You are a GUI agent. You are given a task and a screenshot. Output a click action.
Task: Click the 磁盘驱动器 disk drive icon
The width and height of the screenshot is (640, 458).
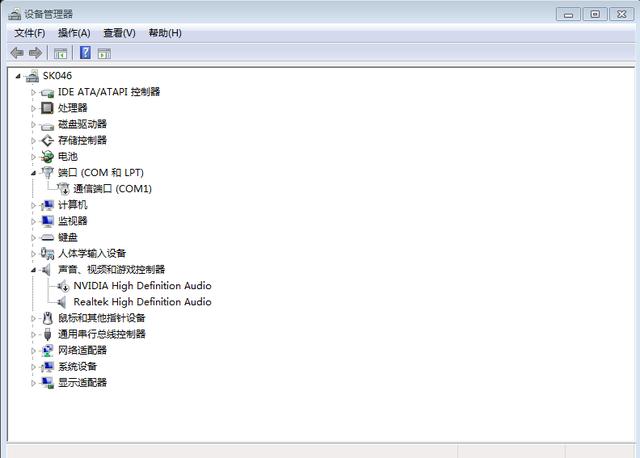point(47,125)
